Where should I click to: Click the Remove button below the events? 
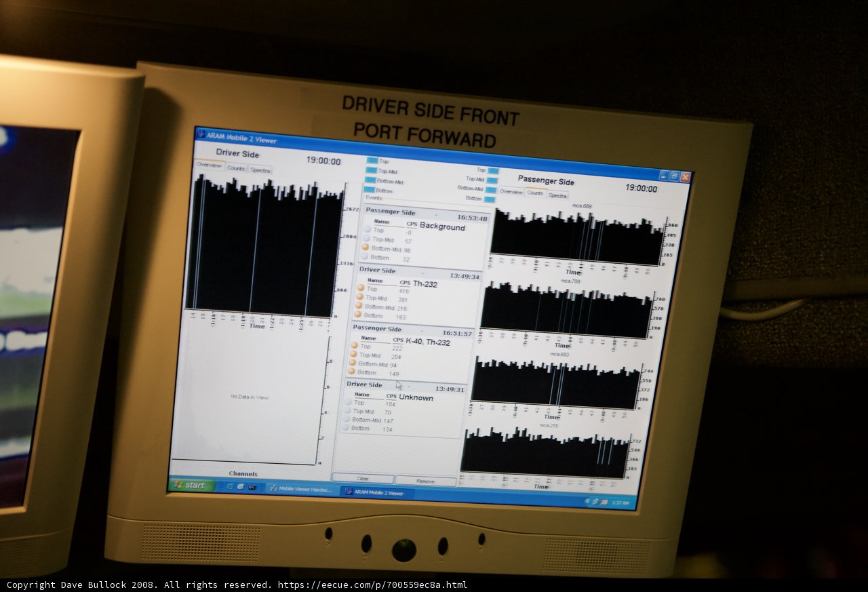pyautogui.click(x=425, y=481)
